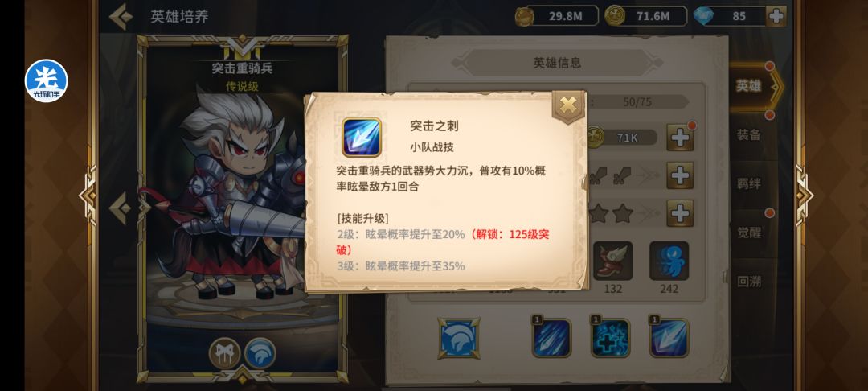
Task: Open the 觉醒 tab
Action: (x=749, y=232)
